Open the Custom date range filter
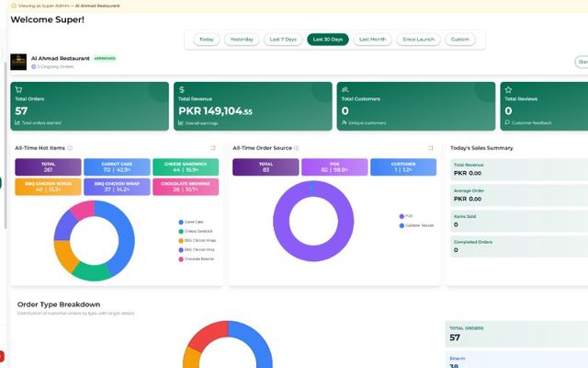Image resolution: width=588 pixels, height=368 pixels. 460,40
